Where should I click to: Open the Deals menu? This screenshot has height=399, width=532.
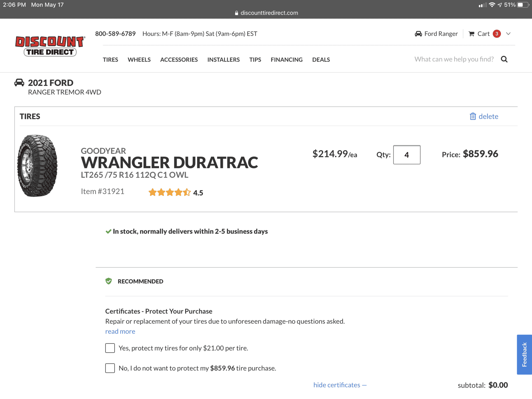click(321, 60)
